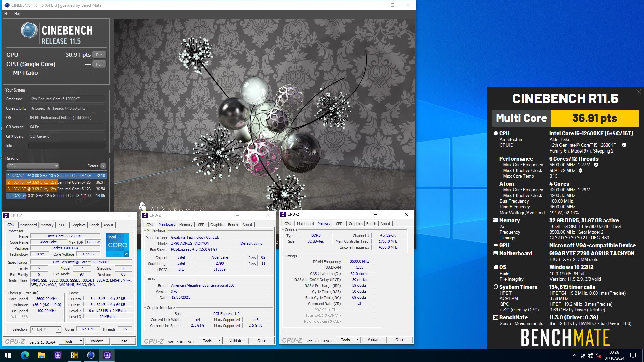Click the muted volume tray icon
The width and height of the screenshot is (644, 362).
599,355
